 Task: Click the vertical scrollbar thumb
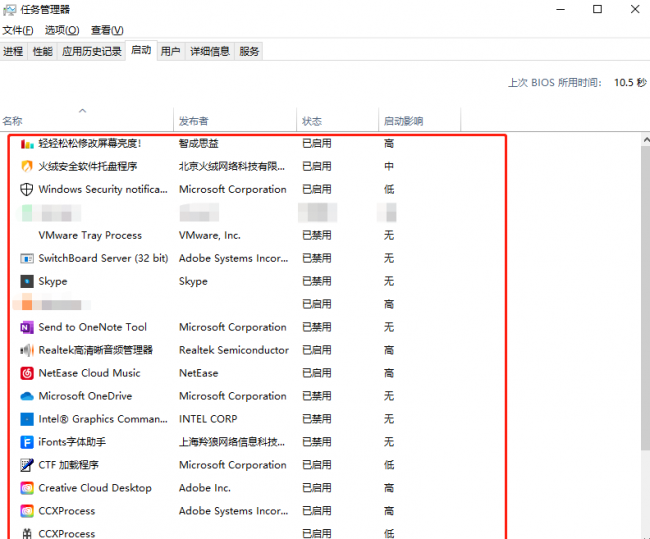pos(645,299)
